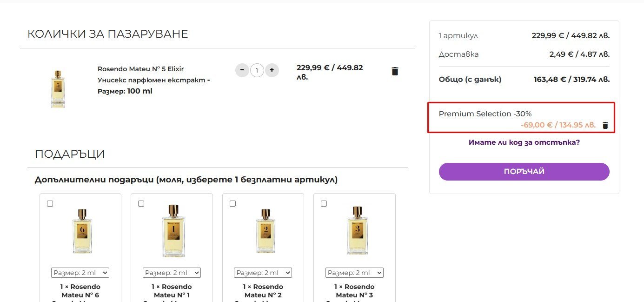Increase quantity with plus button
Viewport: 644px width, 302px height.
point(272,71)
